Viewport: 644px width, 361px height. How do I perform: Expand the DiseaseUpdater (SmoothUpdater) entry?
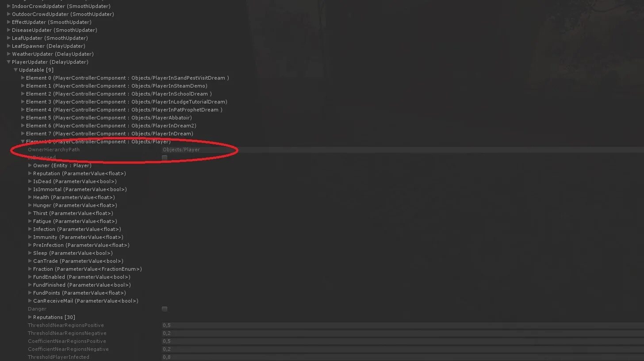click(8, 30)
